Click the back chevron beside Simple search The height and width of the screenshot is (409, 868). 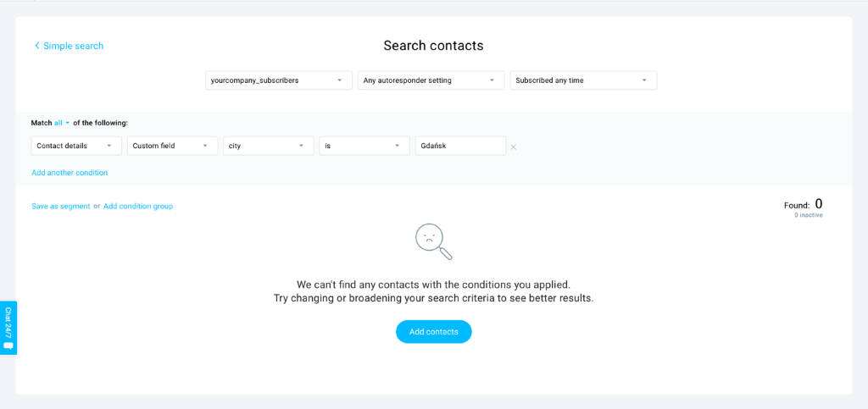tap(37, 46)
